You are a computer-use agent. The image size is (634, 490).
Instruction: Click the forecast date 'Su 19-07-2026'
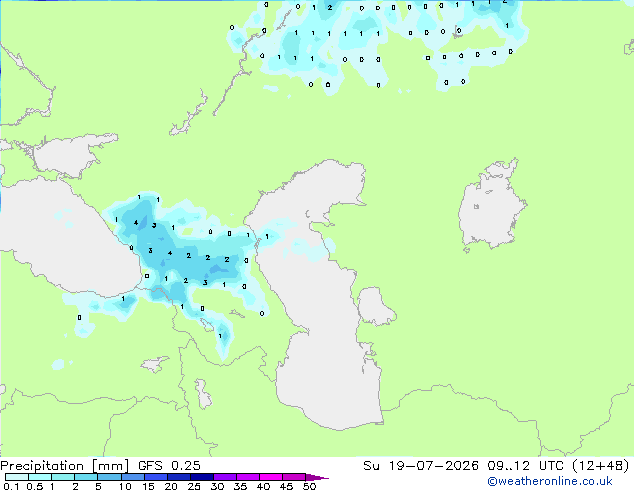[x=421, y=466]
